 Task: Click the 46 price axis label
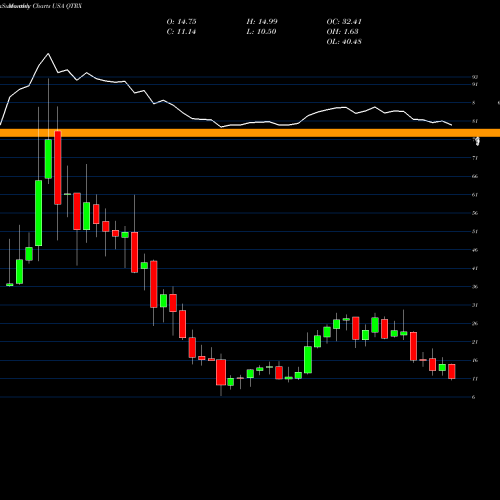(x=475, y=250)
